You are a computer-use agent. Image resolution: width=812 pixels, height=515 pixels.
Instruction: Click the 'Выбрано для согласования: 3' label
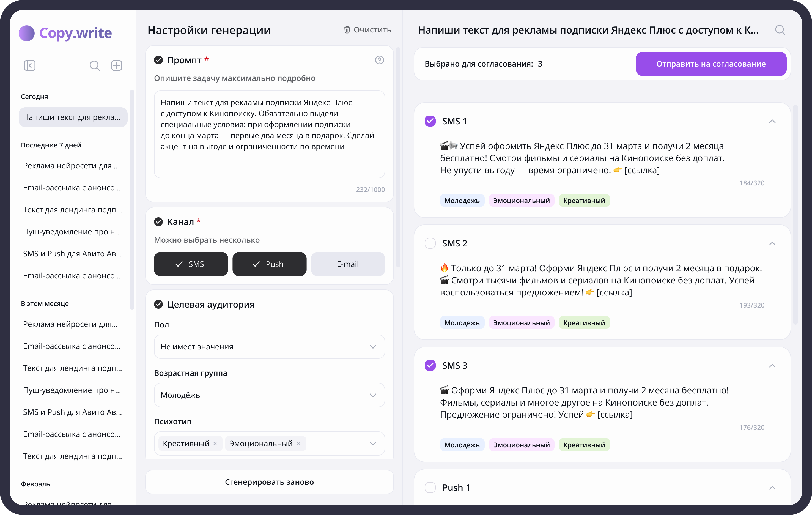pyautogui.click(x=483, y=64)
